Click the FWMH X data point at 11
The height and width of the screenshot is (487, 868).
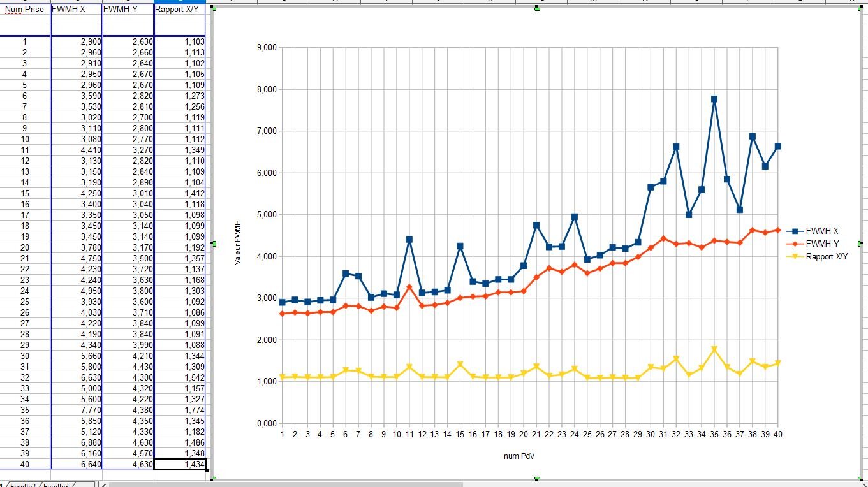pos(409,240)
